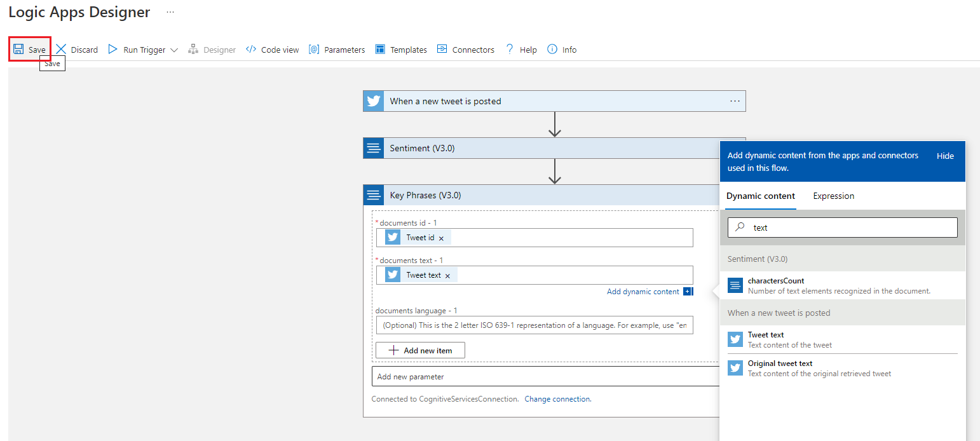The width and height of the screenshot is (980, 441).
Task: Switch to the Expression tab
Action: pos(833,196)
